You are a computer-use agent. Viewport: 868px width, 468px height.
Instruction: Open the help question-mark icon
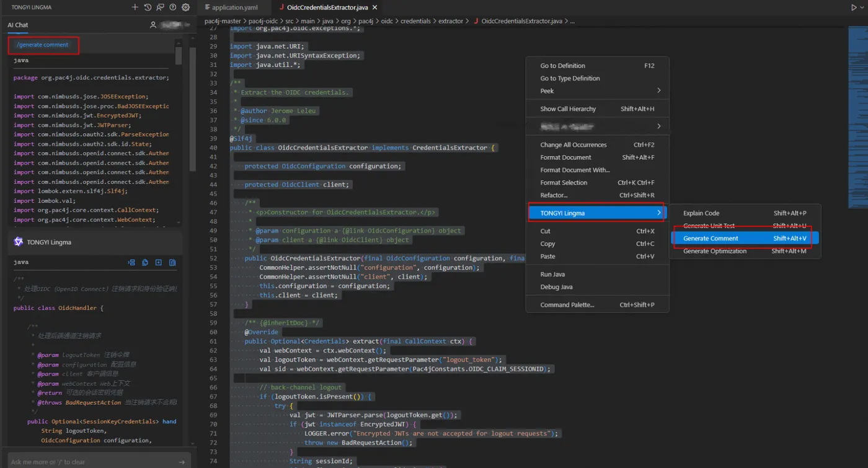coord(173,7)
